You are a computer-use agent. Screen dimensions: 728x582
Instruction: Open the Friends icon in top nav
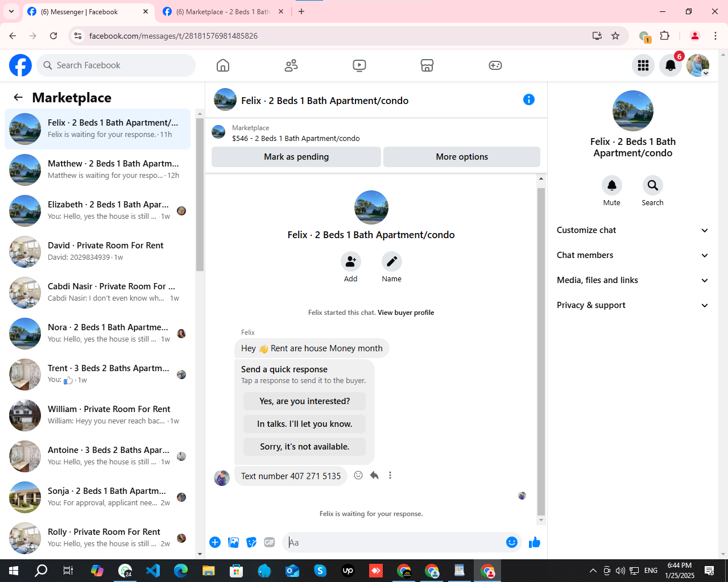pos(291,65)
